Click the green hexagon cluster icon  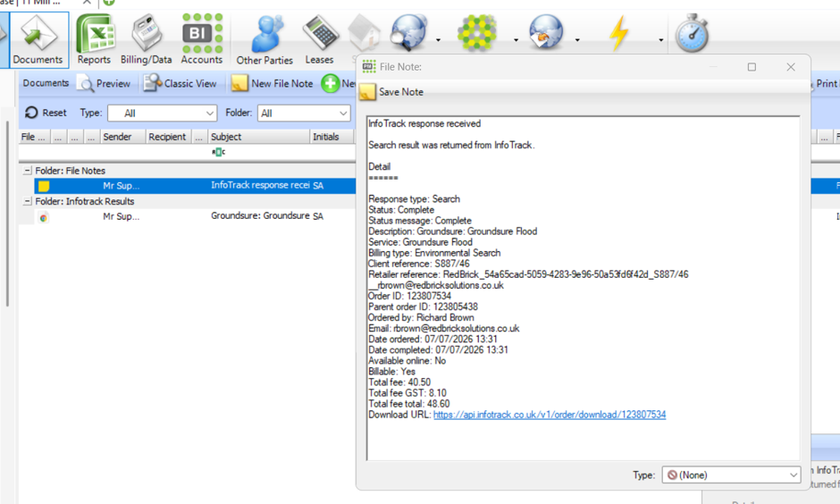pyautogui.click(x=477, y=33)
